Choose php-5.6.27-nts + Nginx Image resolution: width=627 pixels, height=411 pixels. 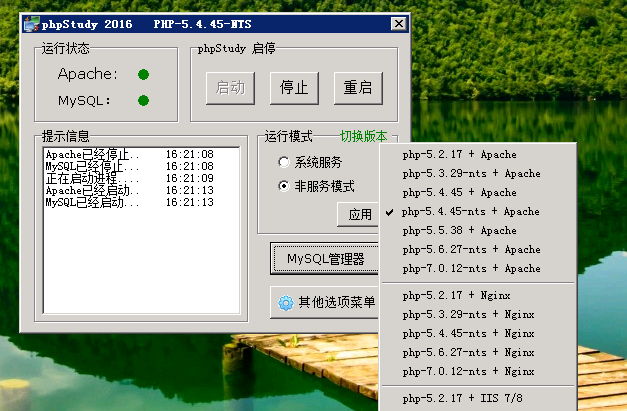(x=478, y=353)
